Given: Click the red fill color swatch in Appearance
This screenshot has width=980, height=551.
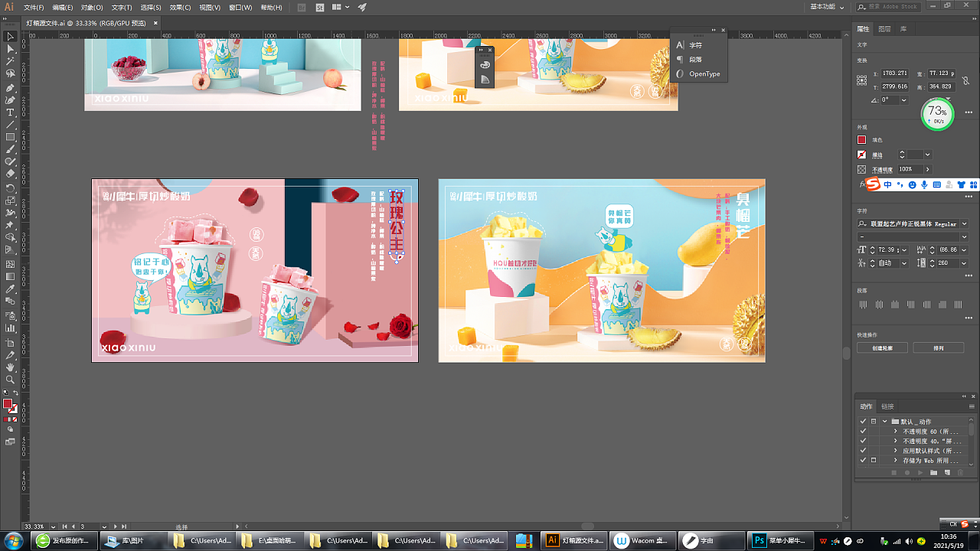Looking at the screenshot, I should pyautogui.click(x=861, y=139).
